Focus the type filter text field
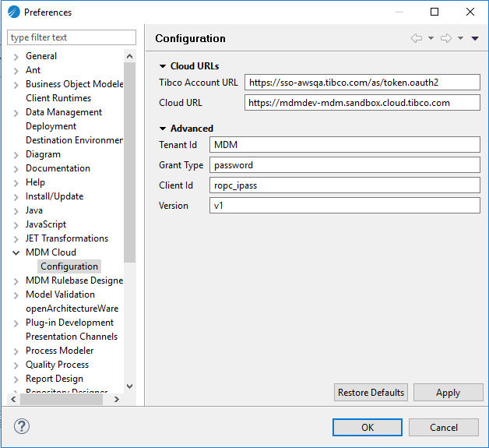 coord(72,37)
